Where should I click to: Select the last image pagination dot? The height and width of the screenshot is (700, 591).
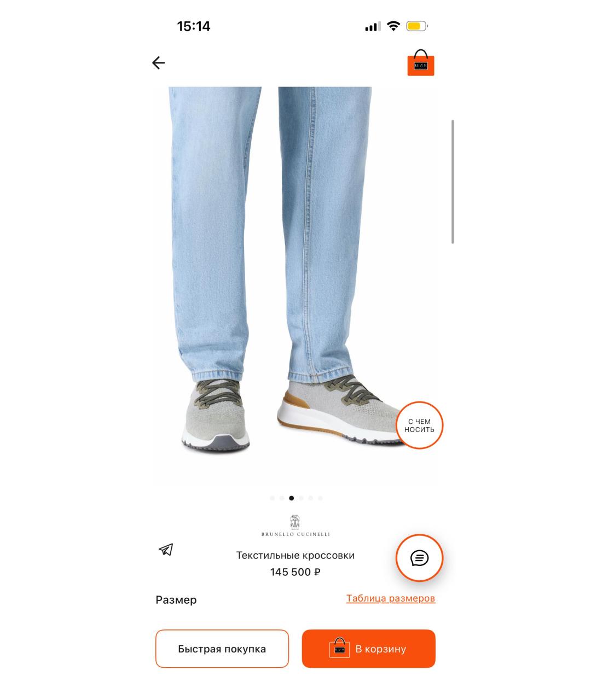coord(320,498)
